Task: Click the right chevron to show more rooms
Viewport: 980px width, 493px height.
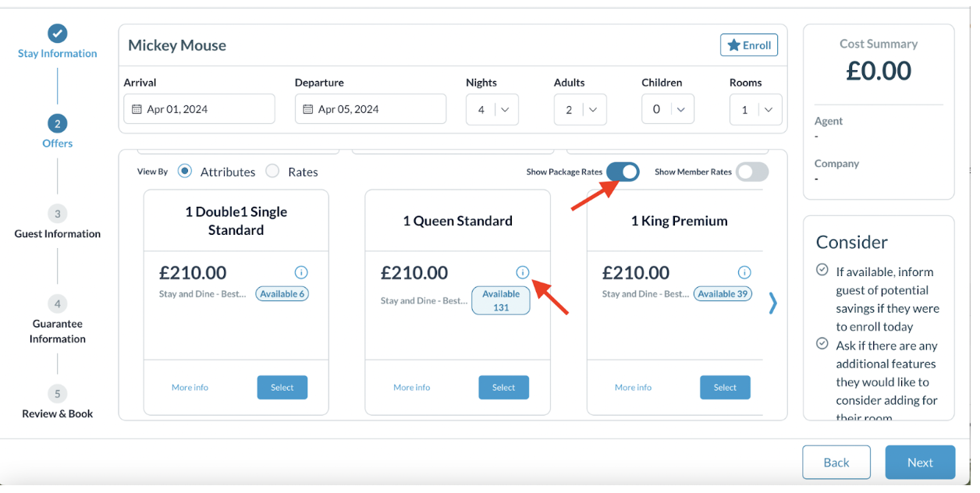Action: (x=772, y=303)
